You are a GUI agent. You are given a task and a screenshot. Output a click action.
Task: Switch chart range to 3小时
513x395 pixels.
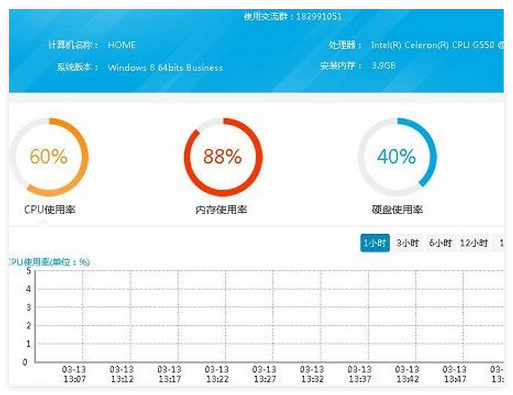pyautogui.click(x=407, y=243)
